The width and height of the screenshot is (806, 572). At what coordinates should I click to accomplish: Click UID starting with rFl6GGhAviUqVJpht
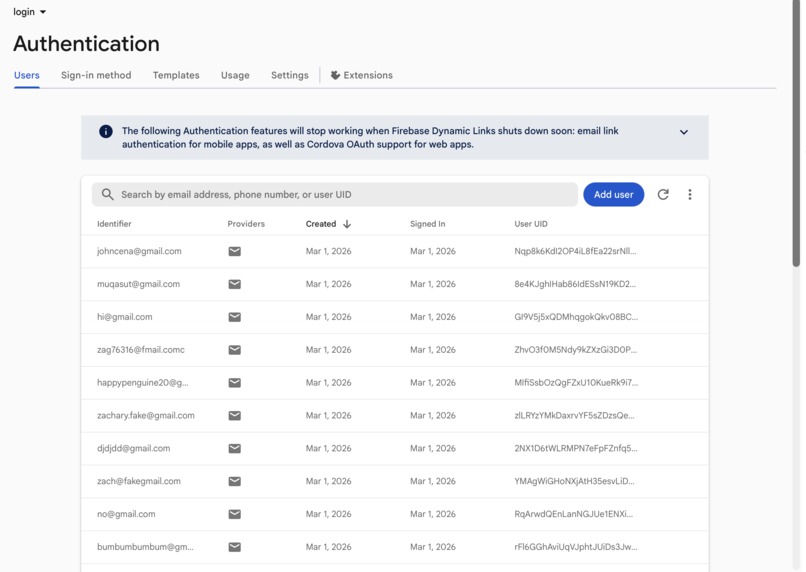click(576, 547)
